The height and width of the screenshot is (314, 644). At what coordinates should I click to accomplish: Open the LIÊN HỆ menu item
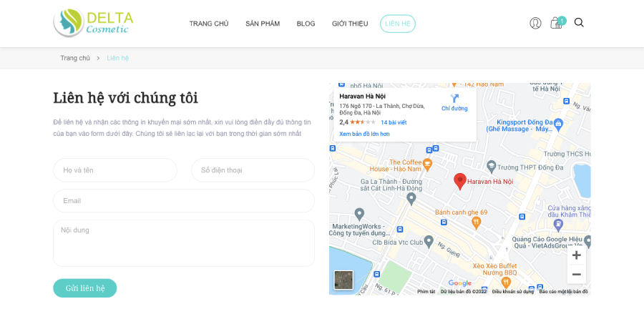[x=398, y=24]
